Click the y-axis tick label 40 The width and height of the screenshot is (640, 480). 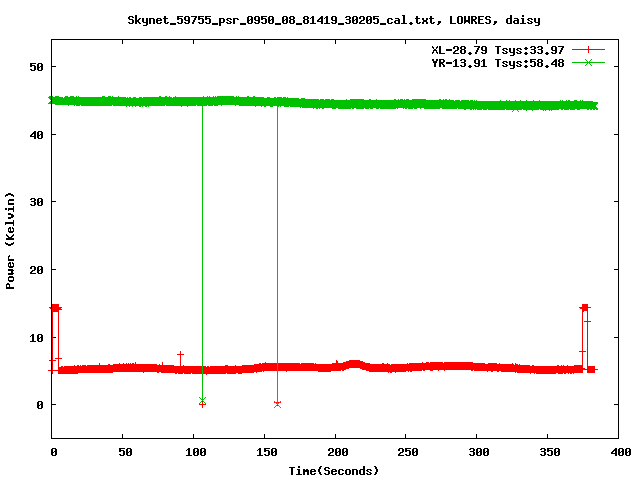click(x=36, y=135)
